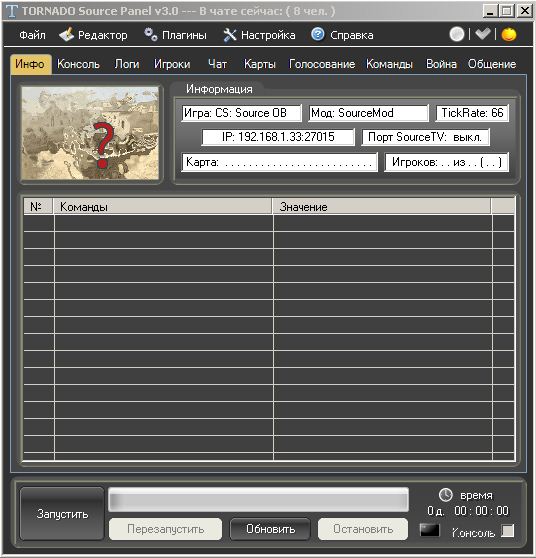The height and width of the screenshot is (558, 536).
Task: Click the unknown map preview thumbnail
Action: 90,133
